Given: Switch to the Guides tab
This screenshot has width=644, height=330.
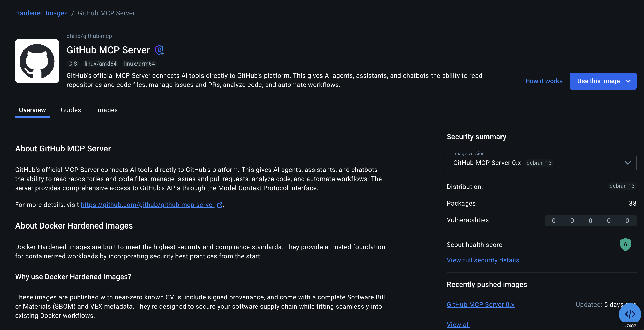Looking at the screenshot, I should click(x=71, y=110).
